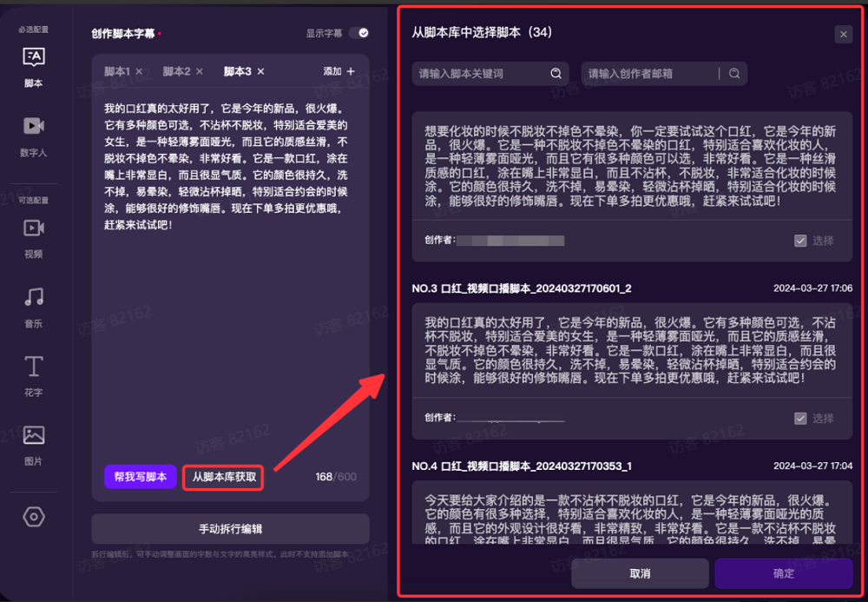
Task: Switch to the 脚本1 tab
Action: coord(117,70)
